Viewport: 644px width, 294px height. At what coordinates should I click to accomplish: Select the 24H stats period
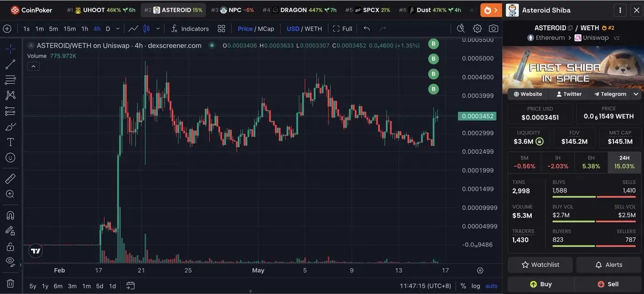[x=624, y=162]
